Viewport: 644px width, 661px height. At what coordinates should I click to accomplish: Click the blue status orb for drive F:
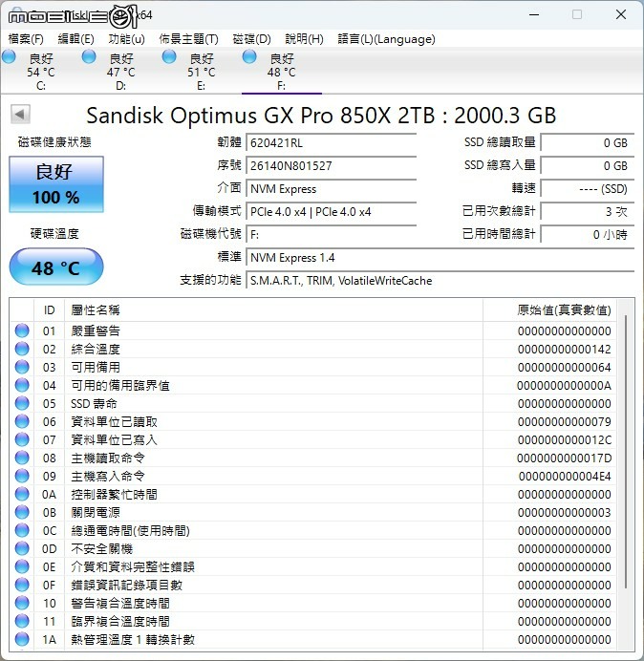point(249,56)
